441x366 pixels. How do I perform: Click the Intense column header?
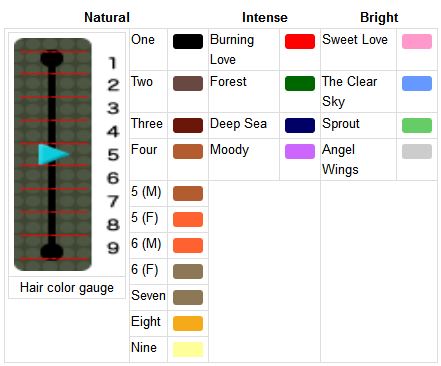click(265, 17)
